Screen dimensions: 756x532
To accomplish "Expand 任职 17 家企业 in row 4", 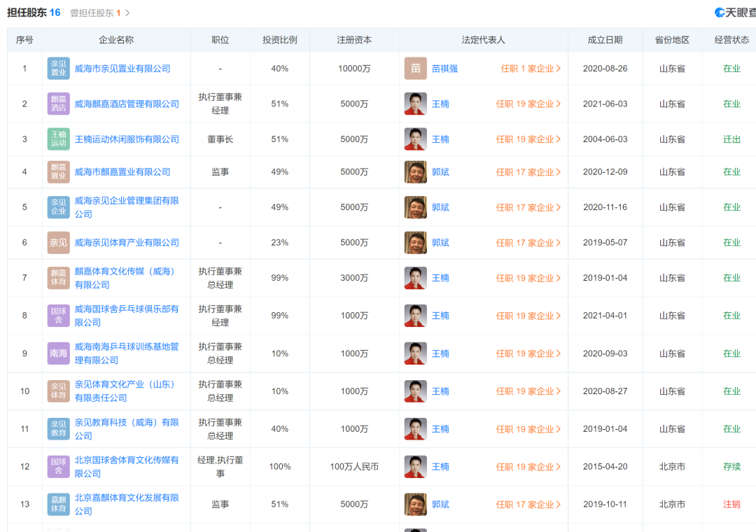I will pos(528,172).
